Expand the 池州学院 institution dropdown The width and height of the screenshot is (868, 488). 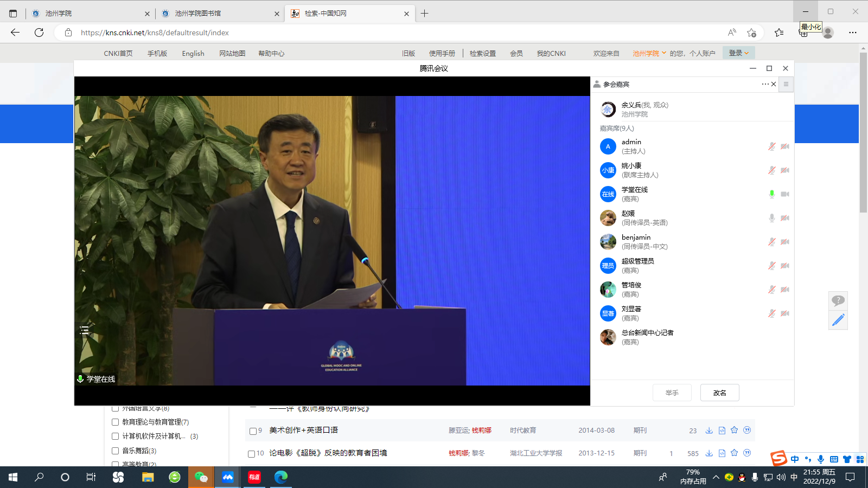tap(649, 53)
